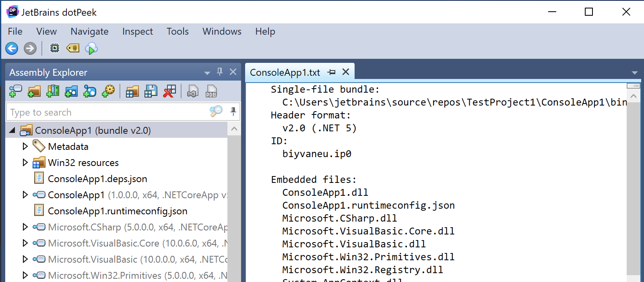Click the Export to Project icon

[193, 91]
